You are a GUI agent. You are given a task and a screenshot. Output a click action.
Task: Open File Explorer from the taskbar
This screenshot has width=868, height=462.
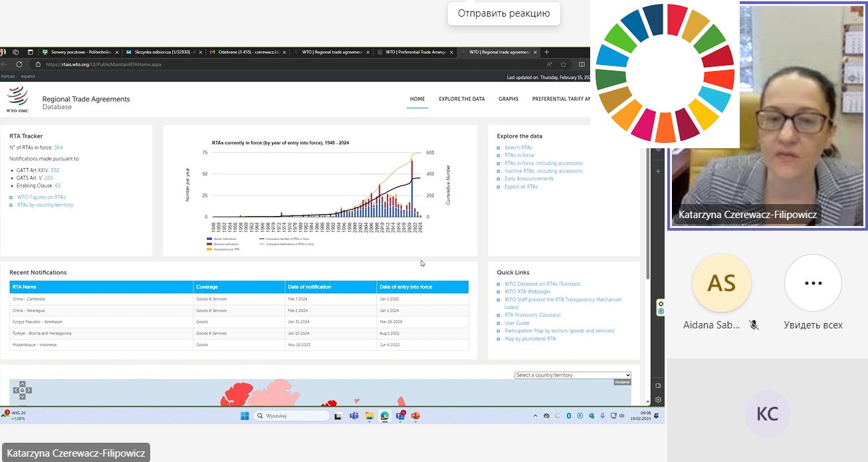pyautogui.click(x=370, y=416)
